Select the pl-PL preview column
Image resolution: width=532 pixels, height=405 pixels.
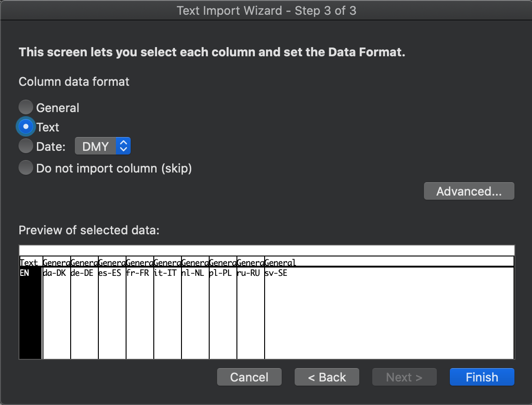click(223, 313)
